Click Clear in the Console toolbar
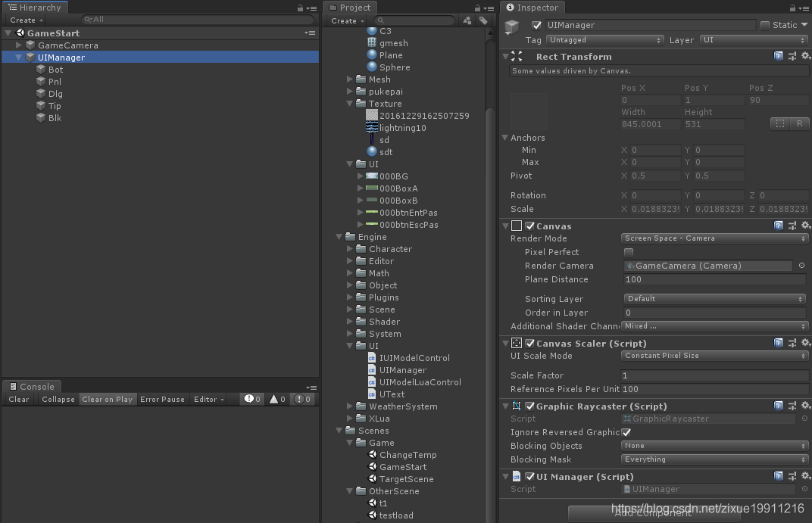Screen dimensions: 812x523 [18, 399]
